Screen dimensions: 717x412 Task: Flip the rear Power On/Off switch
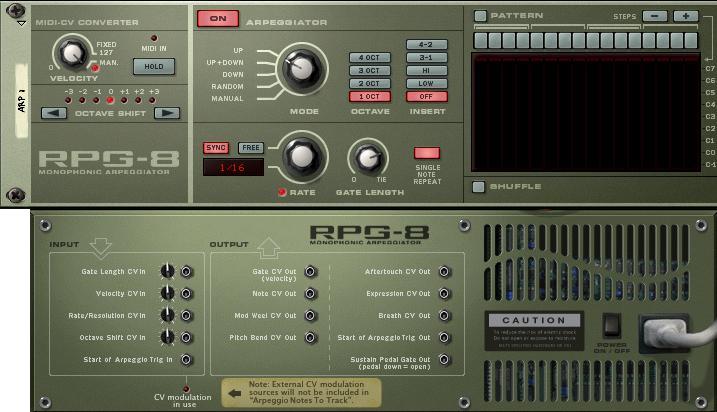click(611, 326)
